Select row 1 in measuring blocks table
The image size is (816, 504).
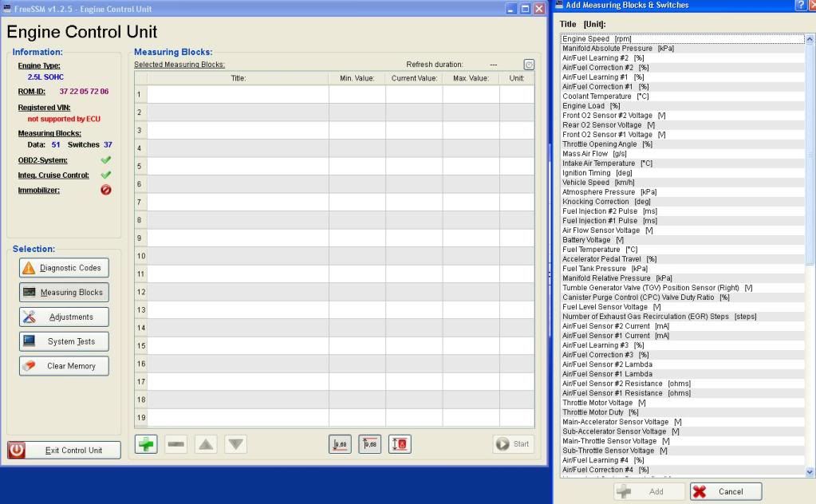coord(334,94)
